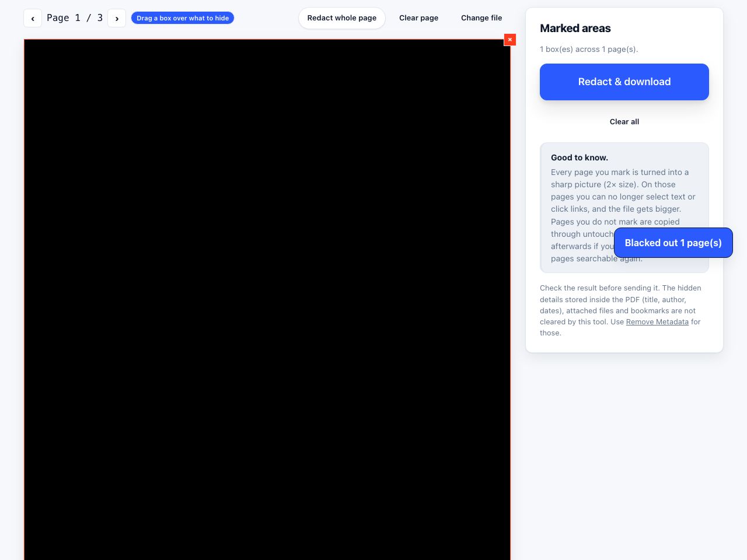This screenshot has width=747, height=560.
Task: Dismiss the 'Blacked out 1 page(s)' toast
Action: pos(673,243)
